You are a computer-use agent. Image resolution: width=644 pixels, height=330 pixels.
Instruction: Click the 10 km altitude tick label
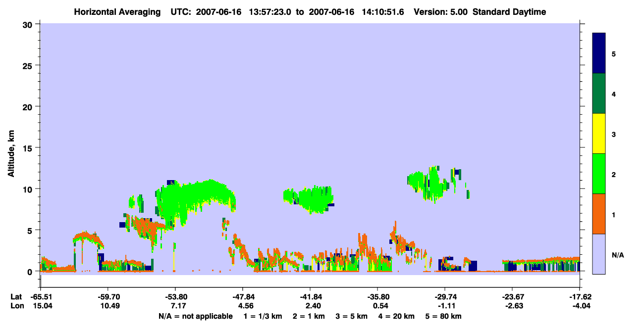(29, 189)
